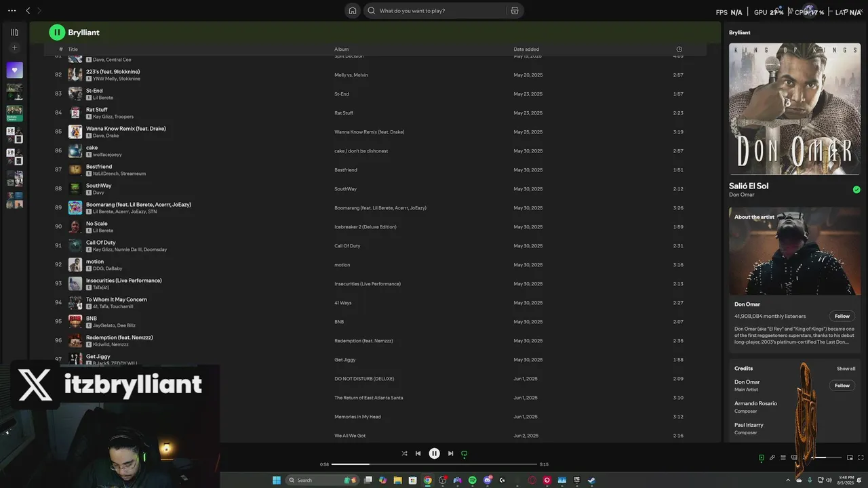The width and height of the screenshot is (868, 488).
Task: Create a playlist with the plus icon
Action: point(15,48)
